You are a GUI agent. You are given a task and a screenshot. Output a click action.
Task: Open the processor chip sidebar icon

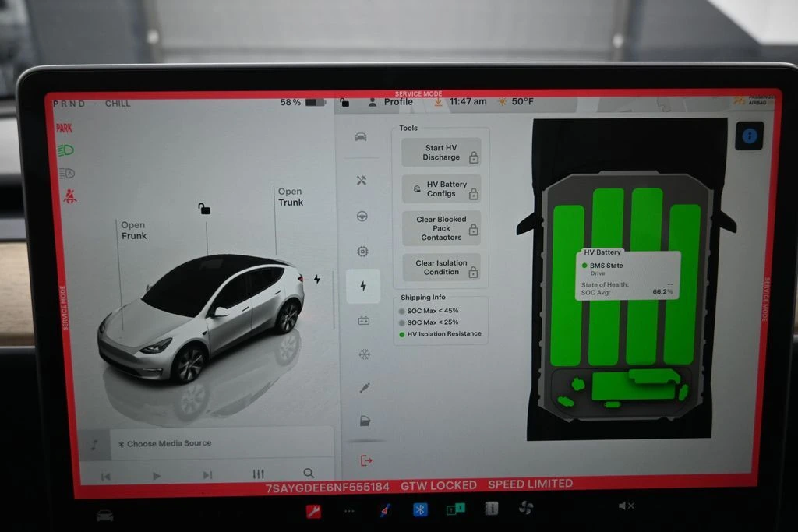pyautogui.click(x=362, y=252)
